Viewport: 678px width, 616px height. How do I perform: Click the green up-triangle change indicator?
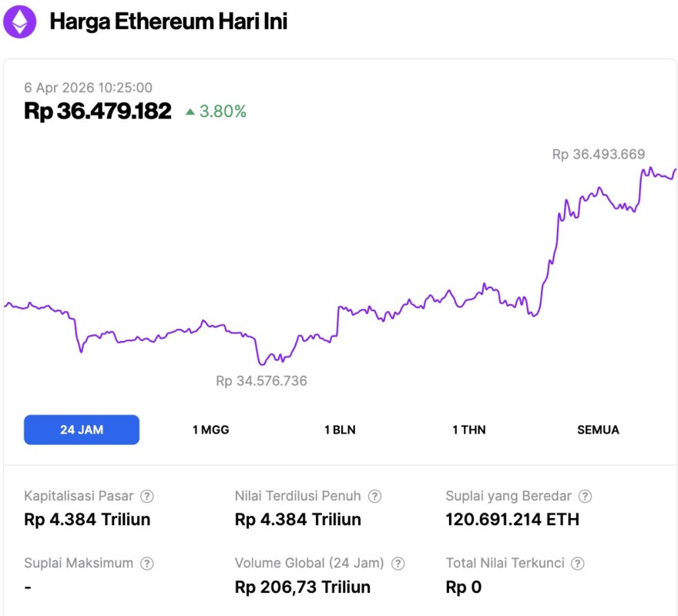point(190,112)
